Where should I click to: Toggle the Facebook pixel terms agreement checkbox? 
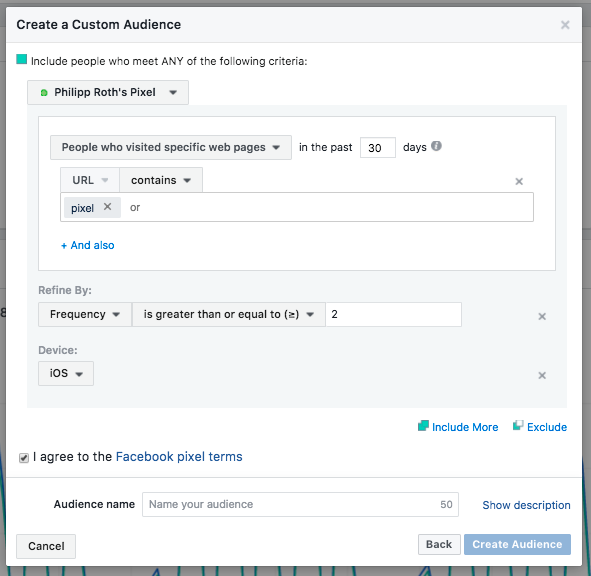point(24,458)
